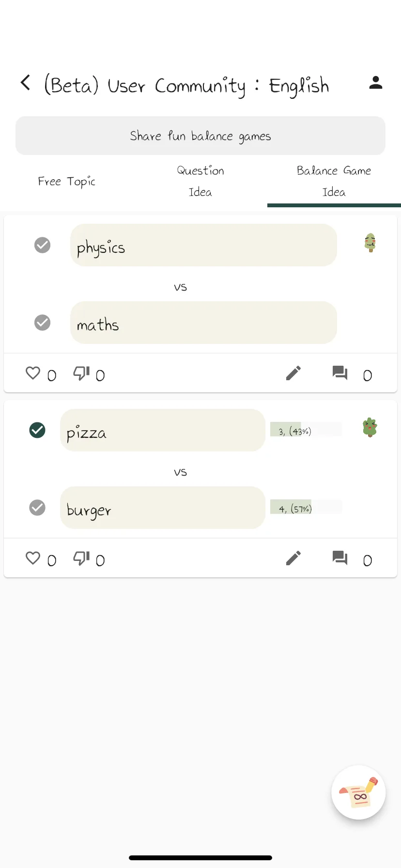401x868 pixels.
Task: Switch to the Question Idea tab
Action: click(200, 182)
